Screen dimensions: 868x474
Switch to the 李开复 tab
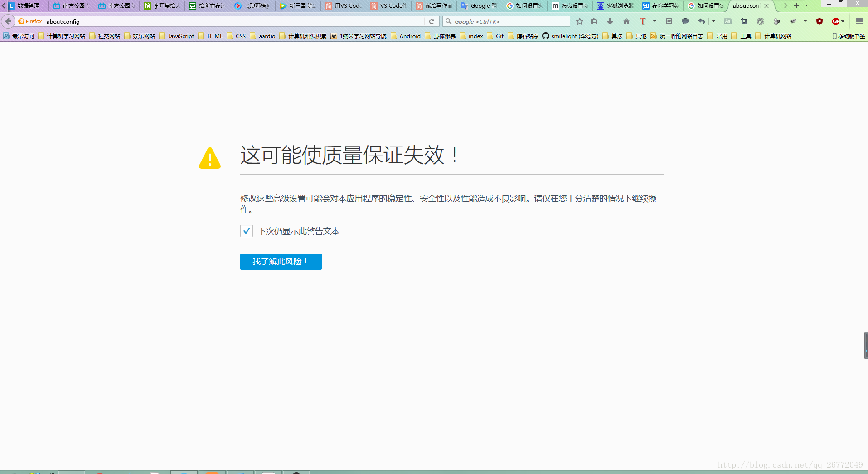click(162, 6)
